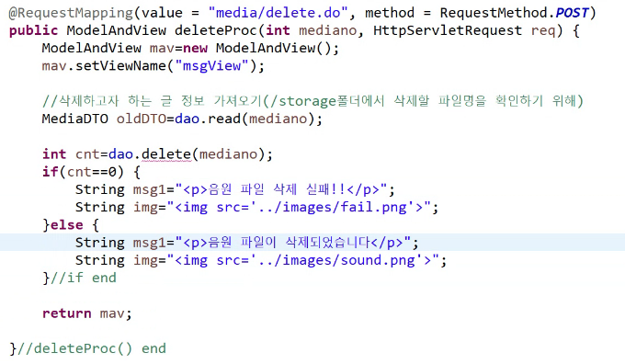This screenshot has height=364, width=625.
Task: Click the //if end comment
Action: pos(83,278)
